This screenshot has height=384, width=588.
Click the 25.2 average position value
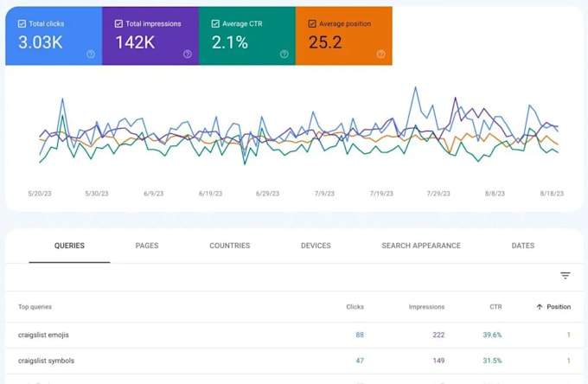coord(325,42)
